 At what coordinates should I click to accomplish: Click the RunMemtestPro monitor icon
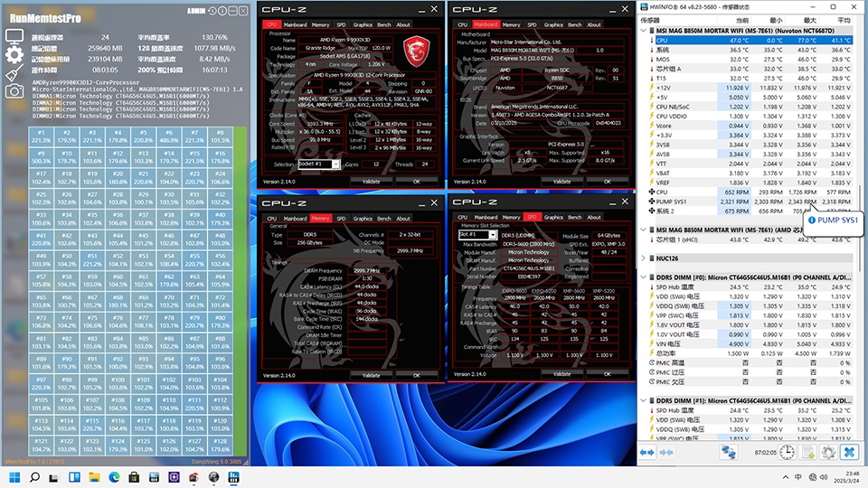coord(14,37)
